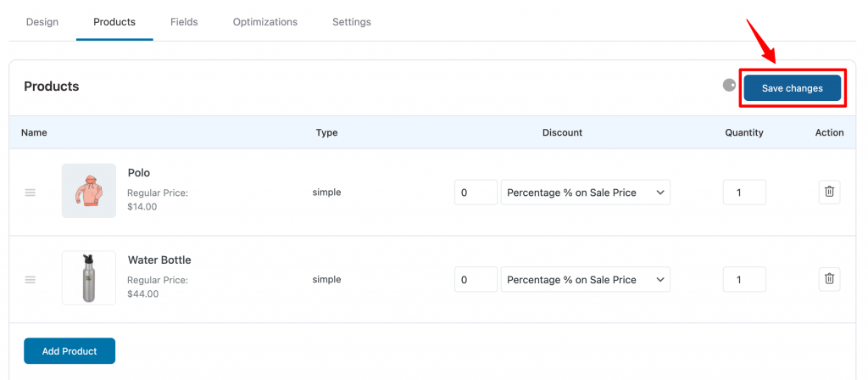Delete the Water Bottle product row

829,279
